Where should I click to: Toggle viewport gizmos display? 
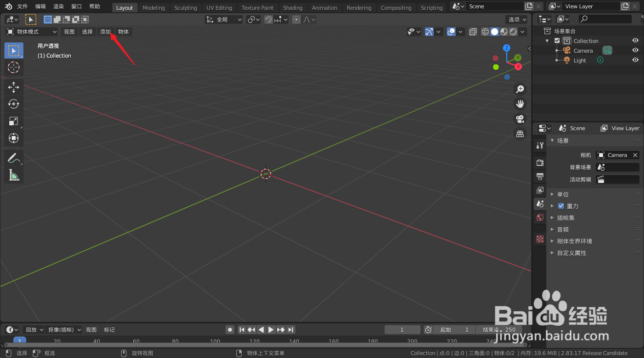429,32
